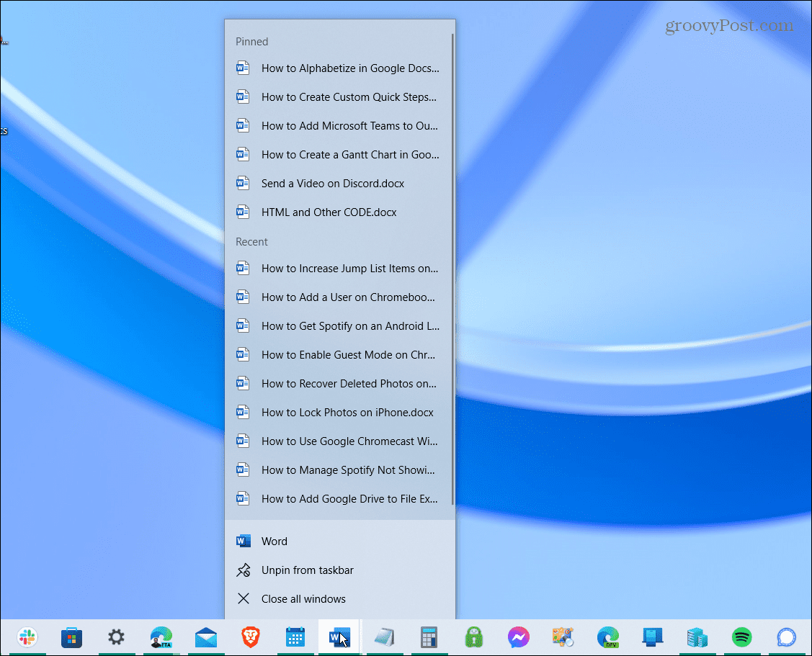Open the Brave browser

click(250, 638)
